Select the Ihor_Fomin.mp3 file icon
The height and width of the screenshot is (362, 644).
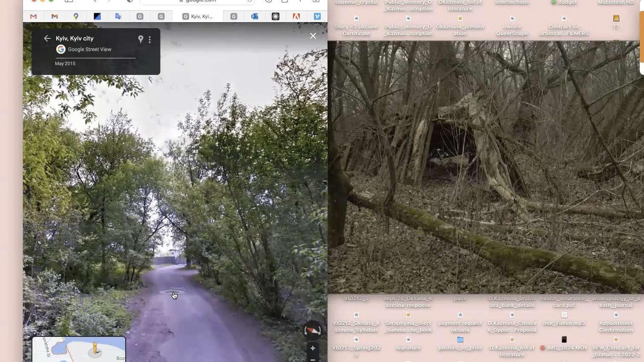point(564,315)
